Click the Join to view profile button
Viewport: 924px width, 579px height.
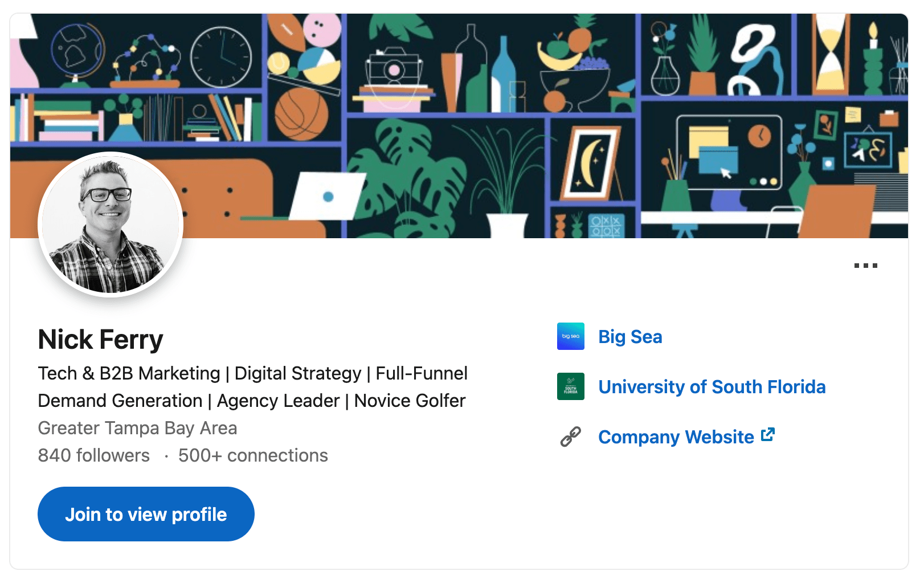pos(146,513)
